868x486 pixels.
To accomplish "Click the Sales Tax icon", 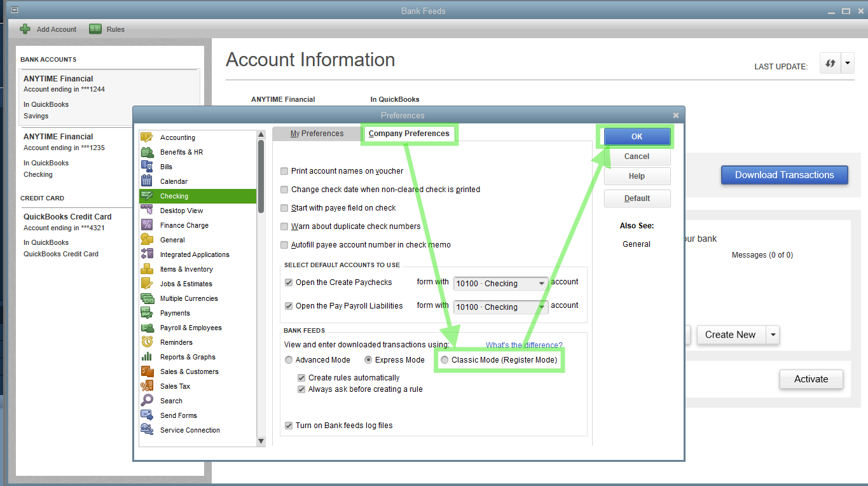I will point(147,386).
